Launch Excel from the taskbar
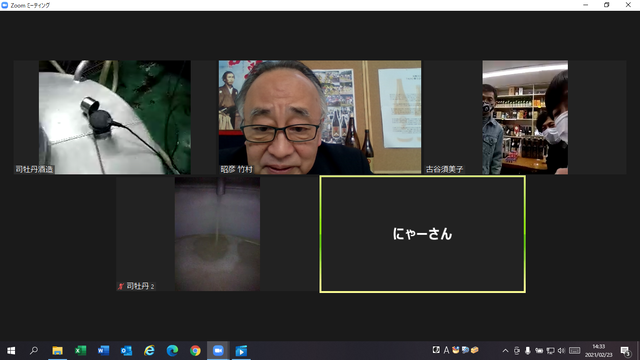Screen dimensions: 640x360 [80, 351]
